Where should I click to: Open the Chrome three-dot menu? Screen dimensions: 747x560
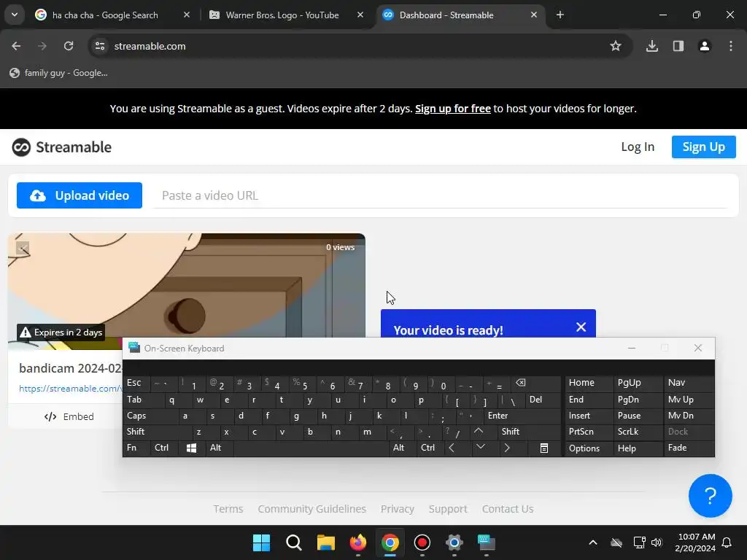[730, 46]
